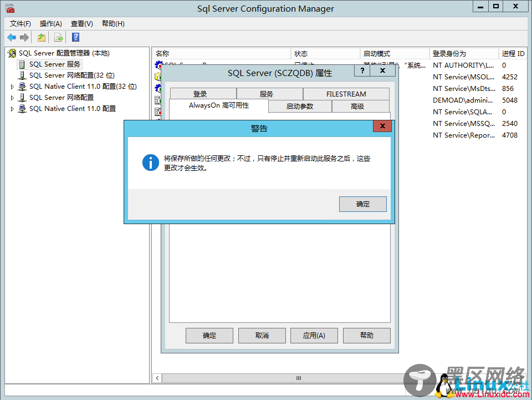Click the SQL Server 网络配置 icon
This screenshot has width=532, height=400.
point(22,98)
